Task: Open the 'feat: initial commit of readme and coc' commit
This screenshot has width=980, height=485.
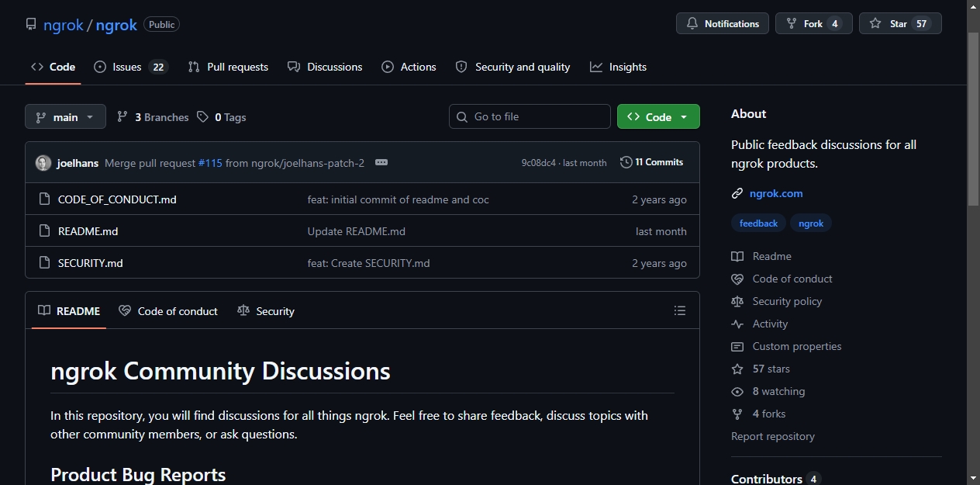Action: 398,199
